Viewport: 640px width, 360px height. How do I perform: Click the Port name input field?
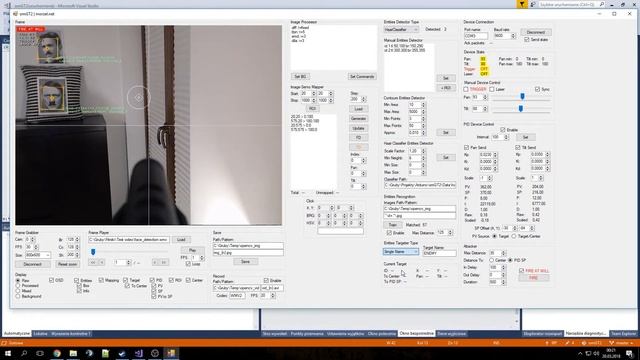click(476, 36)
